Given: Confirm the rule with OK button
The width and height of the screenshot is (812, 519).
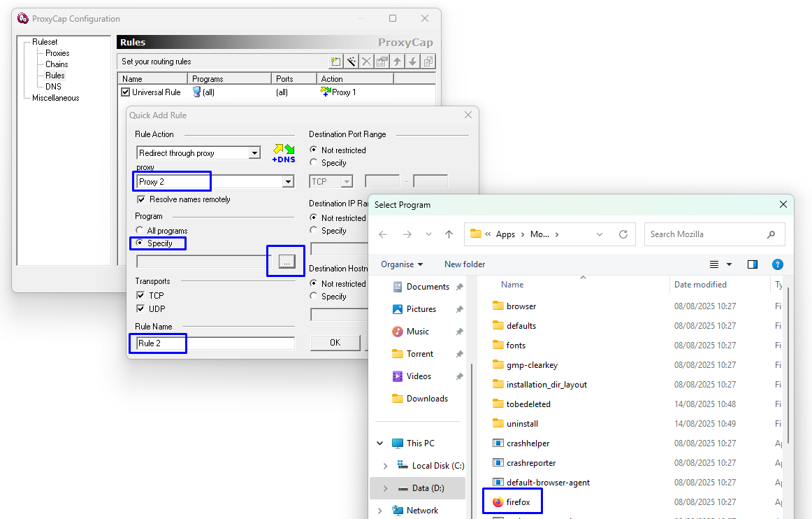Looking at the screenshot, I should (335, 343).
